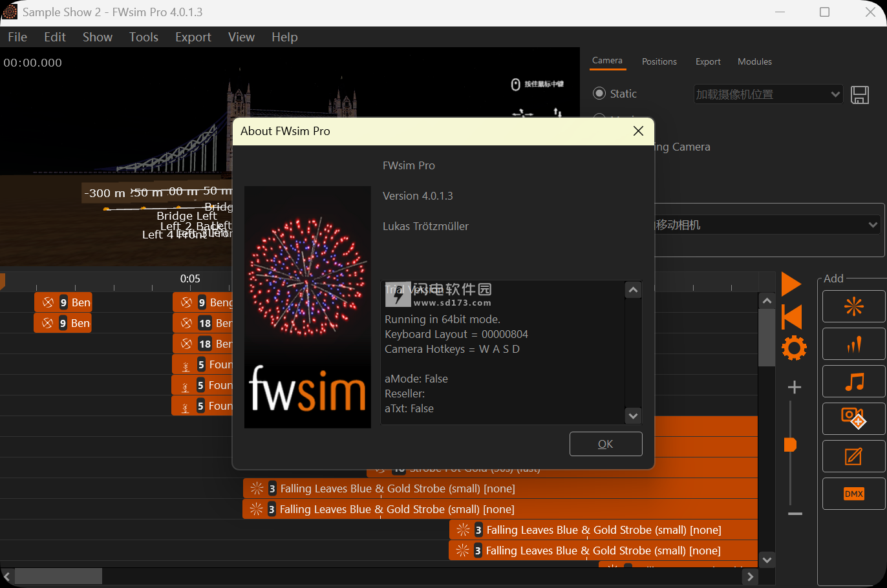The height and width of the screenshot is (588, 887).
Task: Click the fwsim fireworks logo image
Action: (x=308, y=308)
